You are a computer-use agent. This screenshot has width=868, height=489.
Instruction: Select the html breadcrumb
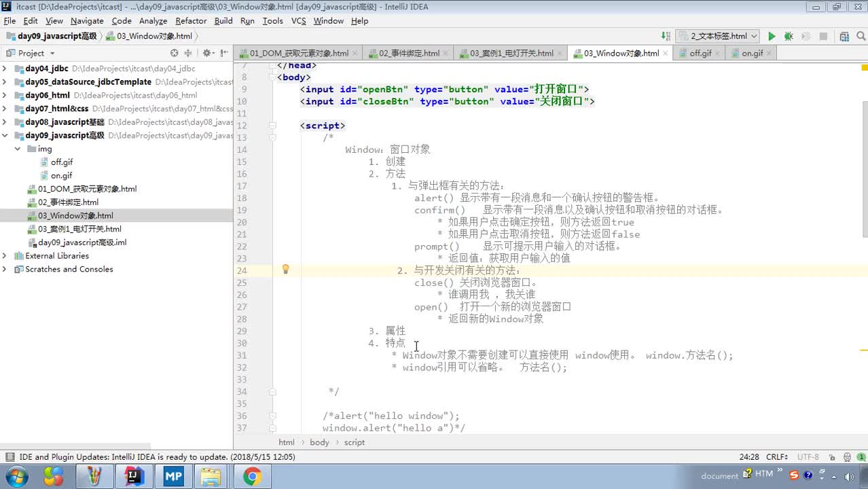pos(287,442)
